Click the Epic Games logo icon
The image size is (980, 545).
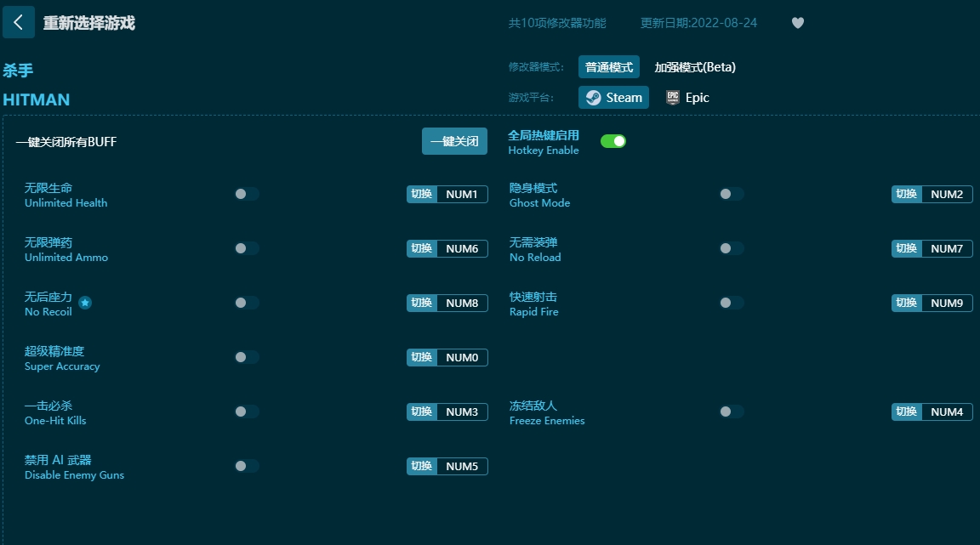(673, 98)
